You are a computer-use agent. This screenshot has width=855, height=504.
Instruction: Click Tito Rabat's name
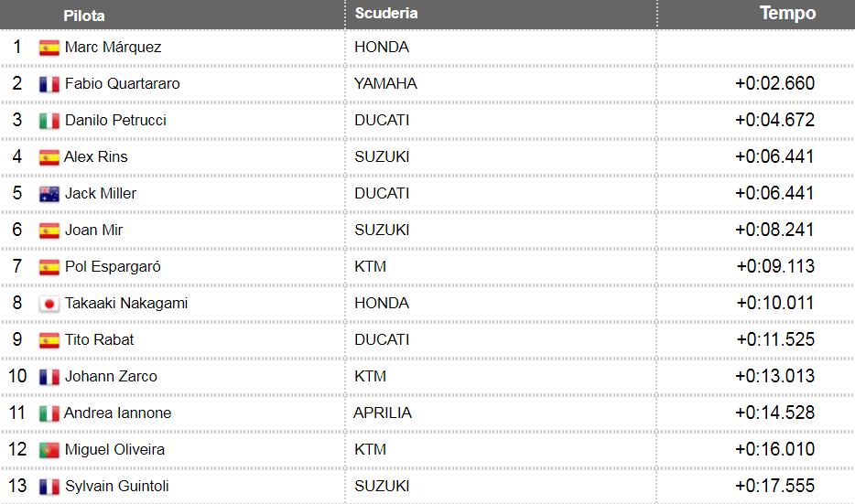(99, 339)
